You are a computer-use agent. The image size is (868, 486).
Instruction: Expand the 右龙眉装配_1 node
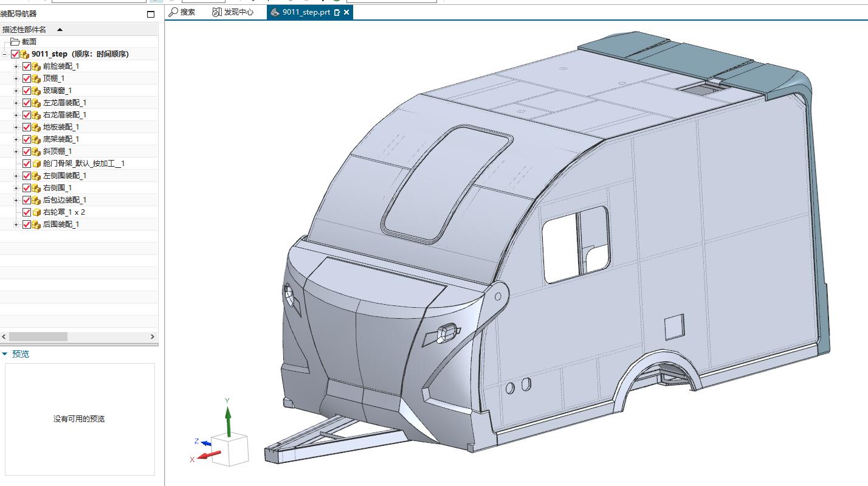click(x=16, y=115)
